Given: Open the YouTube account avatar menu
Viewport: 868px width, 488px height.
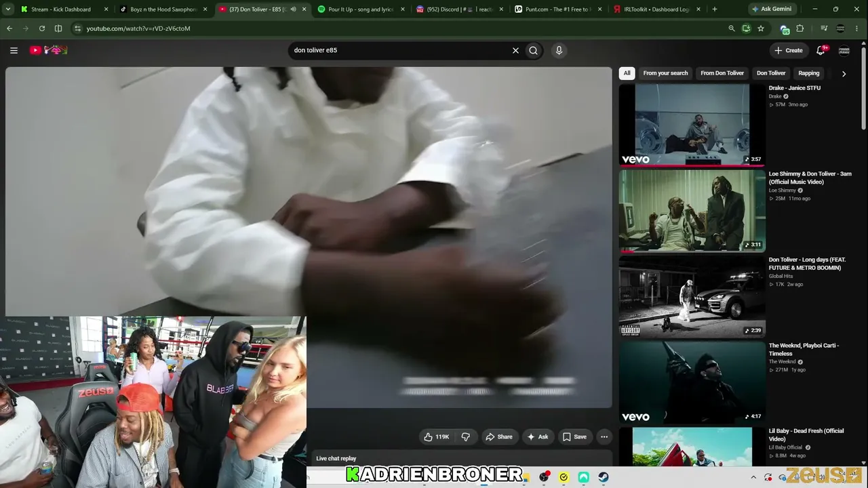Looking at the screenshot, I should click(x=844, y=50).
